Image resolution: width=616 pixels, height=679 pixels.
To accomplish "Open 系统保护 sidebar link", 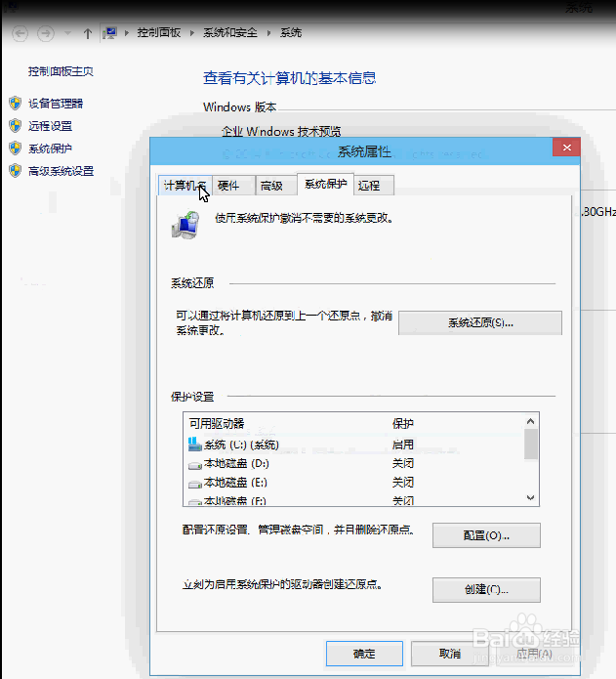I will (50, 149).
